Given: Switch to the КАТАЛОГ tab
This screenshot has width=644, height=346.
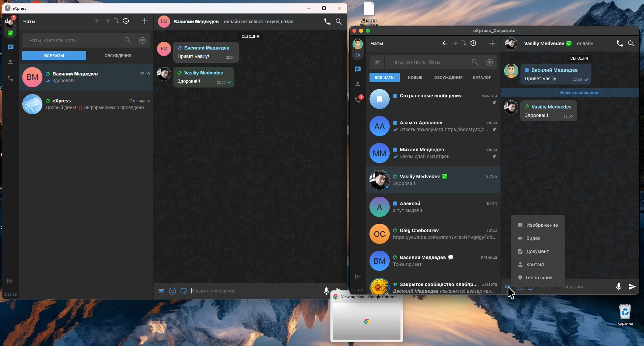Looking at the screenshot, I should pyautogui.click(x=482, y=77).
